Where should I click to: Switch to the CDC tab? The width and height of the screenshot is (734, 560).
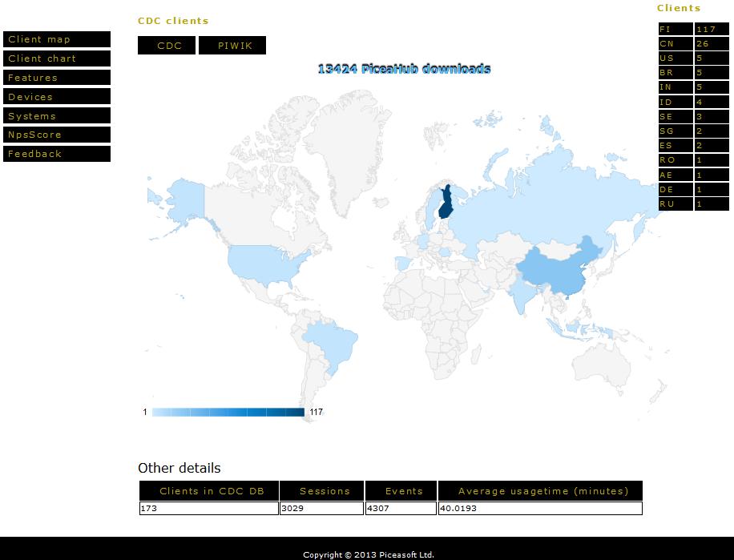[x=167, y=46]
